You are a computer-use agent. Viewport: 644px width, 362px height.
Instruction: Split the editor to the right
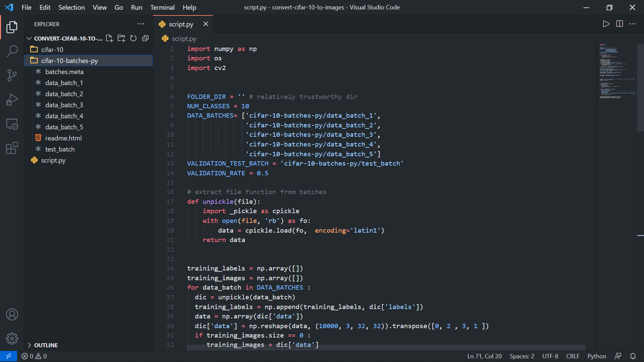tap(620, 24)
